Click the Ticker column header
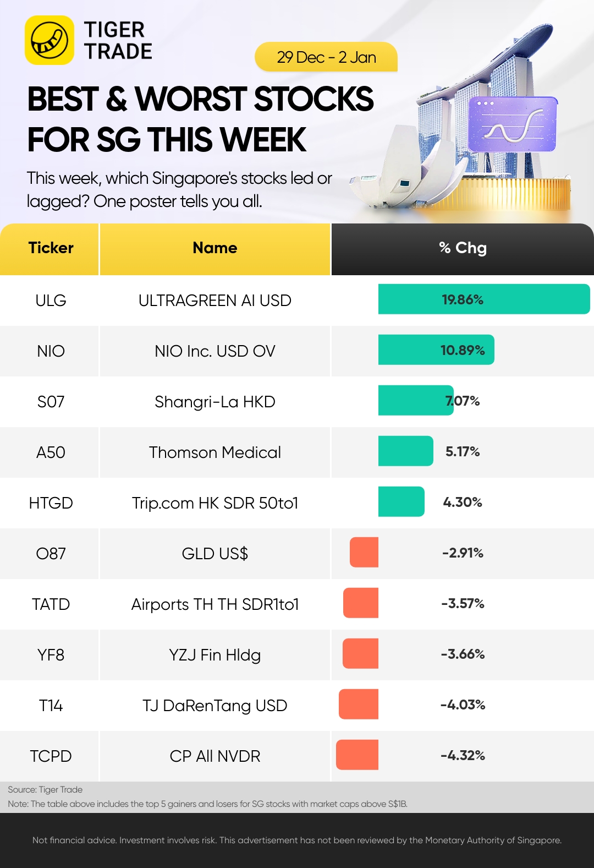Image resolution: width=594 pixels, height=868 pixels. (50, 249)
